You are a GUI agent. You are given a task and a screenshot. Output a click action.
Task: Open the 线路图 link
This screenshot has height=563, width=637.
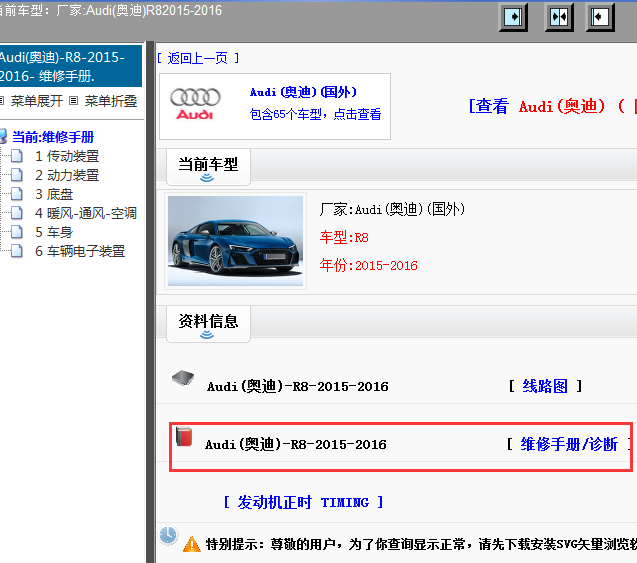545,386
